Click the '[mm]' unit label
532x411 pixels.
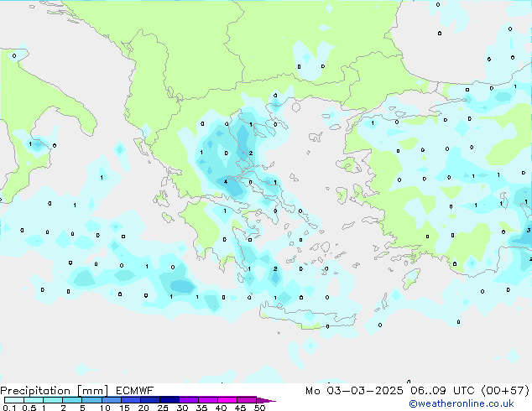click(92, 391)
